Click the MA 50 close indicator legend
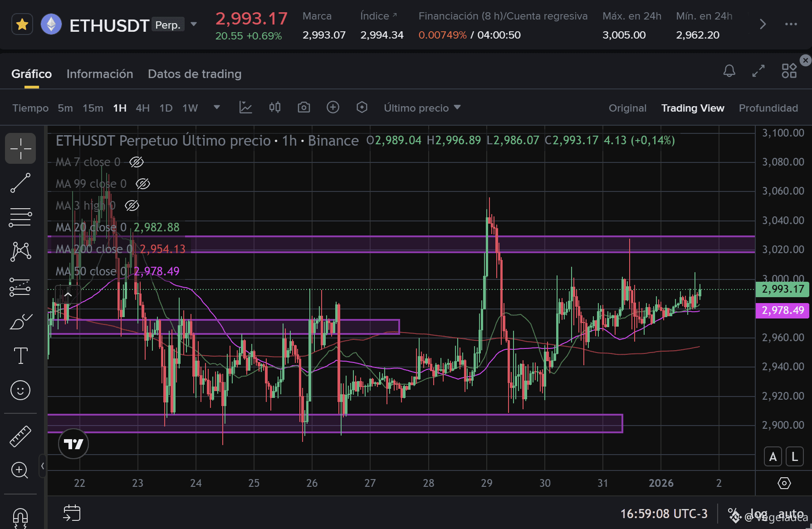This screenshot has width=812, height=529. [x=117, y=271]
